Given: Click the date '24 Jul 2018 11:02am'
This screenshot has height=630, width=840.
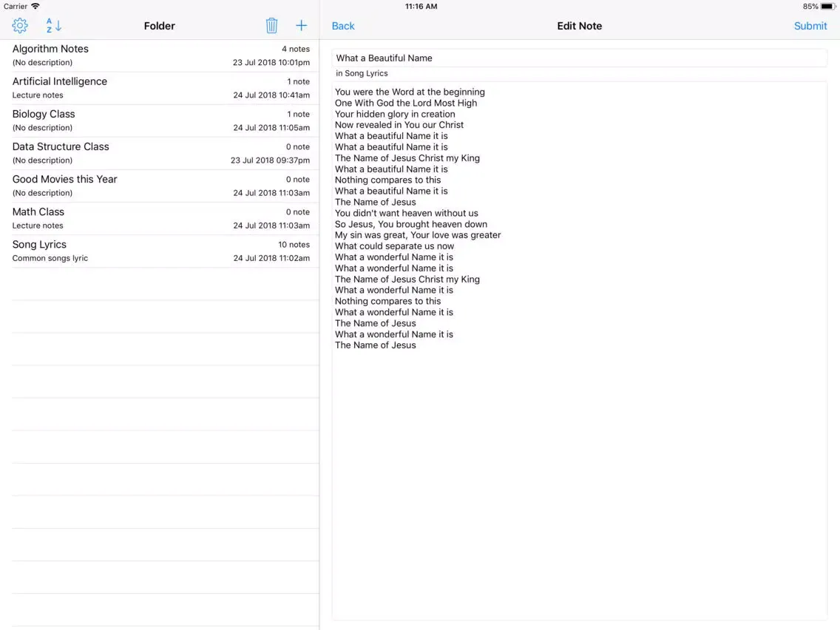Looking at the screenshot, I should pyautogui.click(x=271, y=258).
